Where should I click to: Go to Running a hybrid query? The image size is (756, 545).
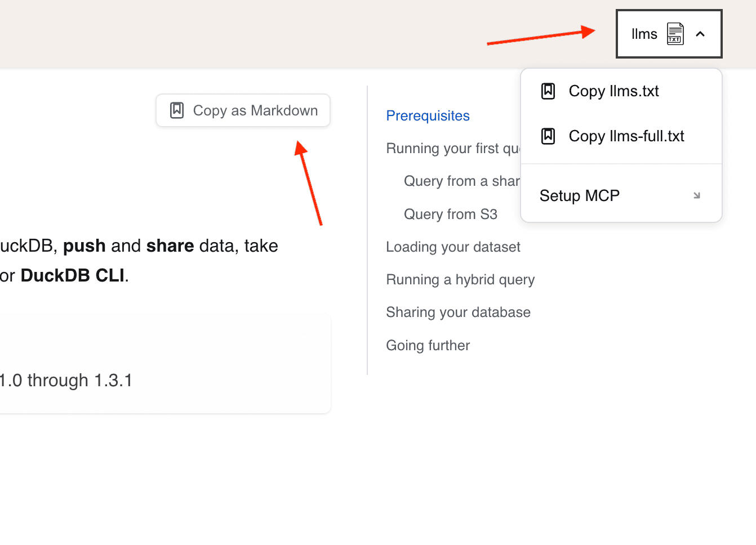[x=460, y=279]
